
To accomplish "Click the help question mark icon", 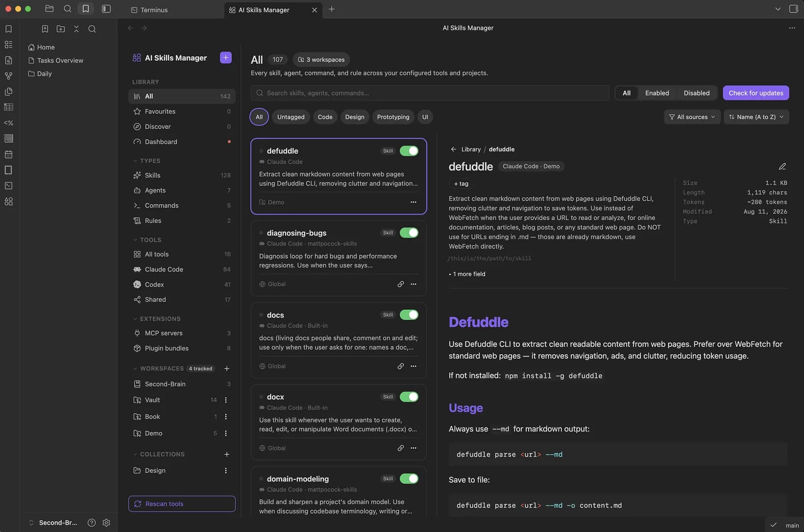I will coord(92,523).
